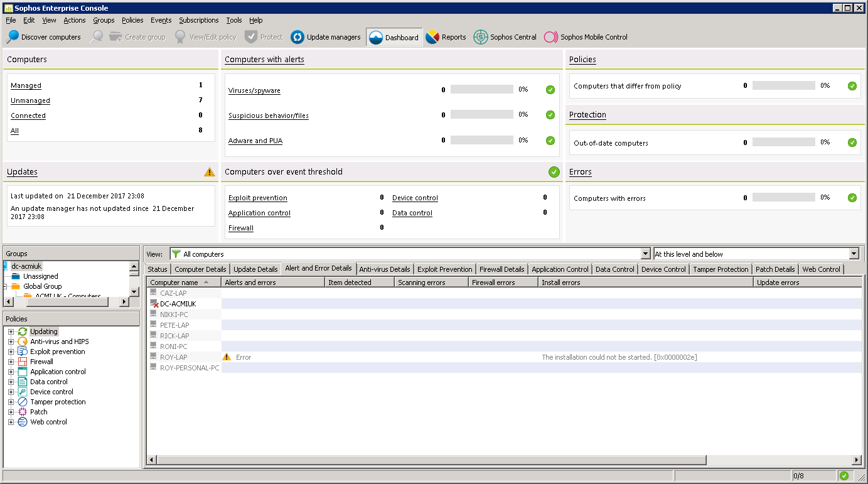This screenshot has height=484, width=868.
Task: Expand the Anti-virus and HIPS node
Action: point(11,341)
